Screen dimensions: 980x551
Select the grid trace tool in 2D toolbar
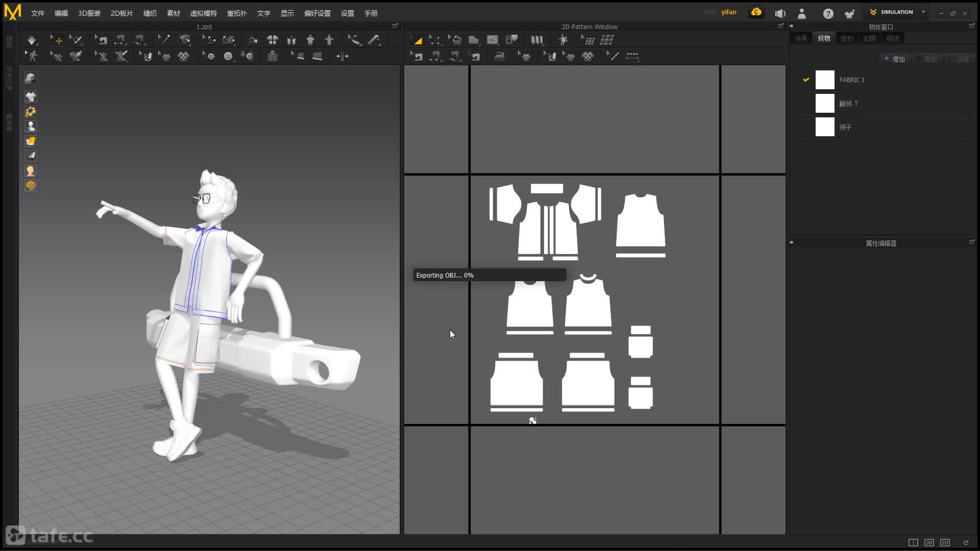[607, 40]
